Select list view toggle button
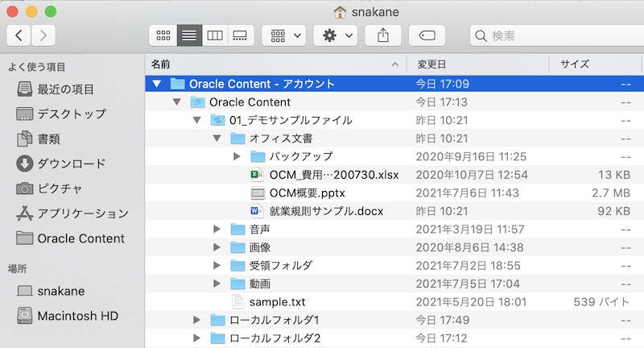The height and width of the screenshot is (348, 644). pyautogui.click(x=189, y=35)
